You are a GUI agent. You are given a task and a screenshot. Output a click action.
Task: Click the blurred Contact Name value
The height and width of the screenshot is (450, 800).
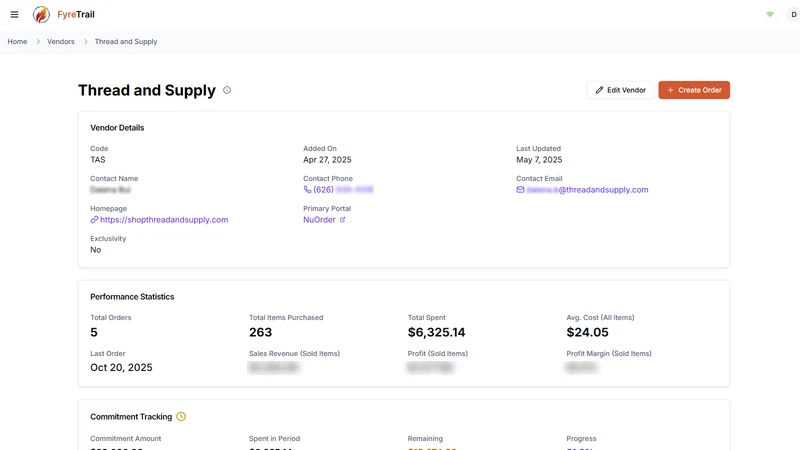(111, 190)
